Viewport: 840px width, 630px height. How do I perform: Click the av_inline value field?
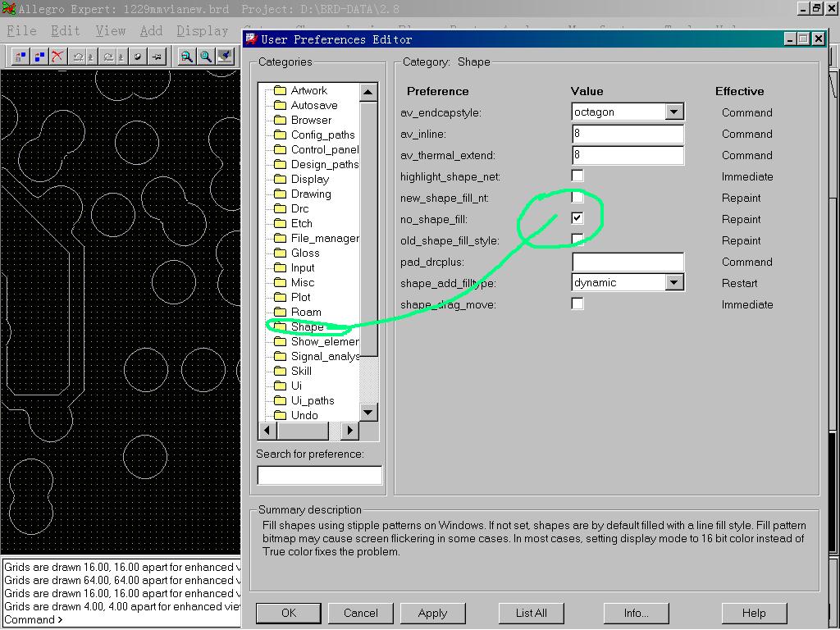pyautogui.click(x=628, y=134)
